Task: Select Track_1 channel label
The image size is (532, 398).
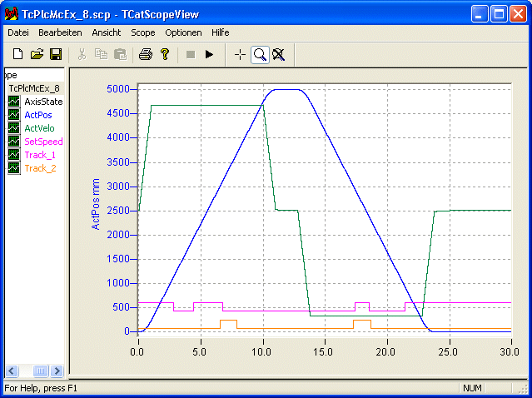Action: [40, 155]
